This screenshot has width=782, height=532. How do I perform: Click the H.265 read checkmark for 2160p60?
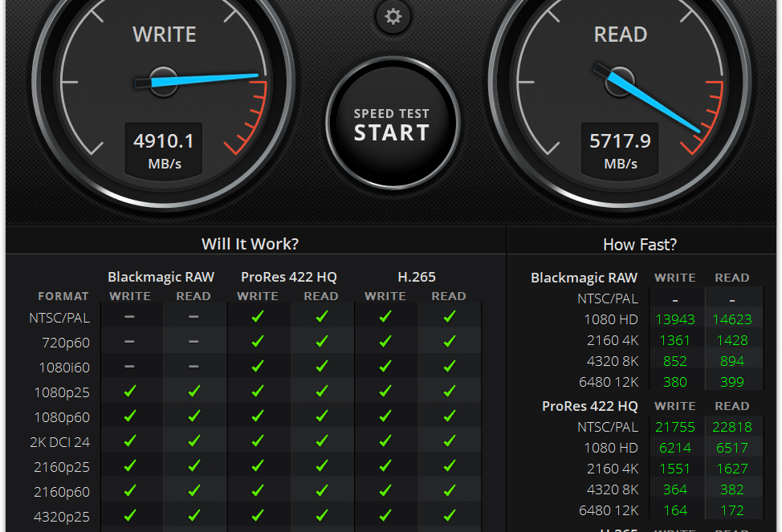pos(450,490)
